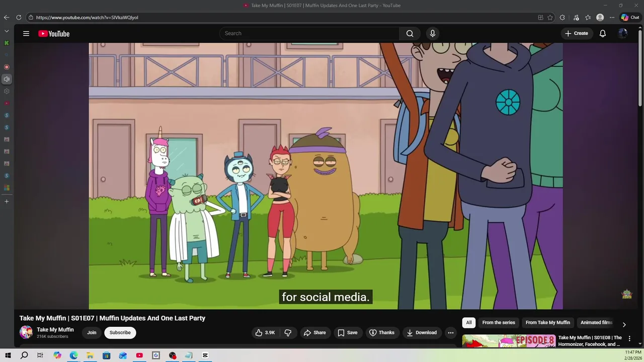
Task: Open Episode 8 recommended video thumbnail
Action: coord(509,341)
